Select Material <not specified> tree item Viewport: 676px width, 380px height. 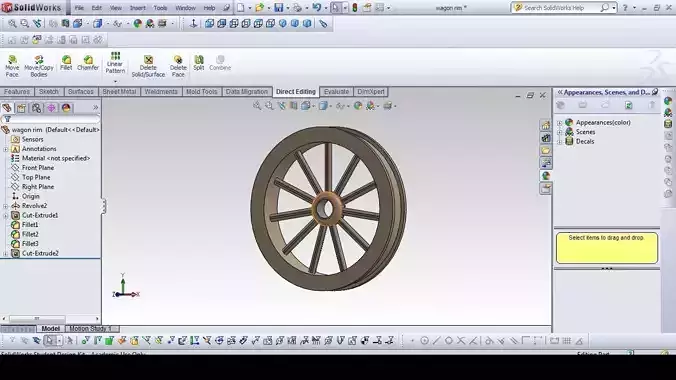56,158
